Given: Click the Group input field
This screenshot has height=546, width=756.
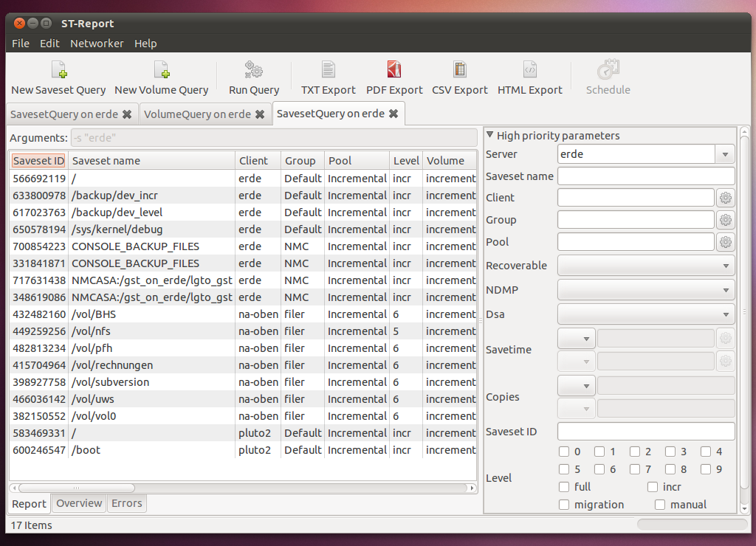Looking at the screenshot, I should click(x=636, y=220).
